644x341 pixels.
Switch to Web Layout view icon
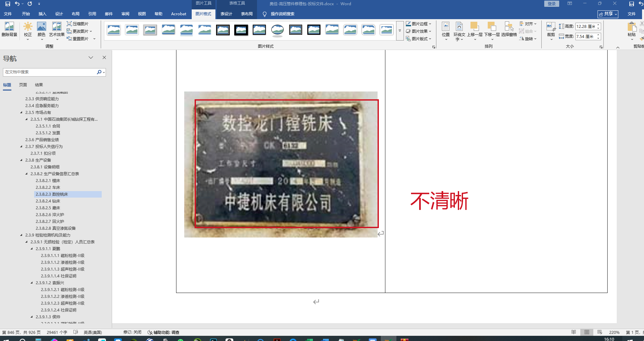point(600,332)
